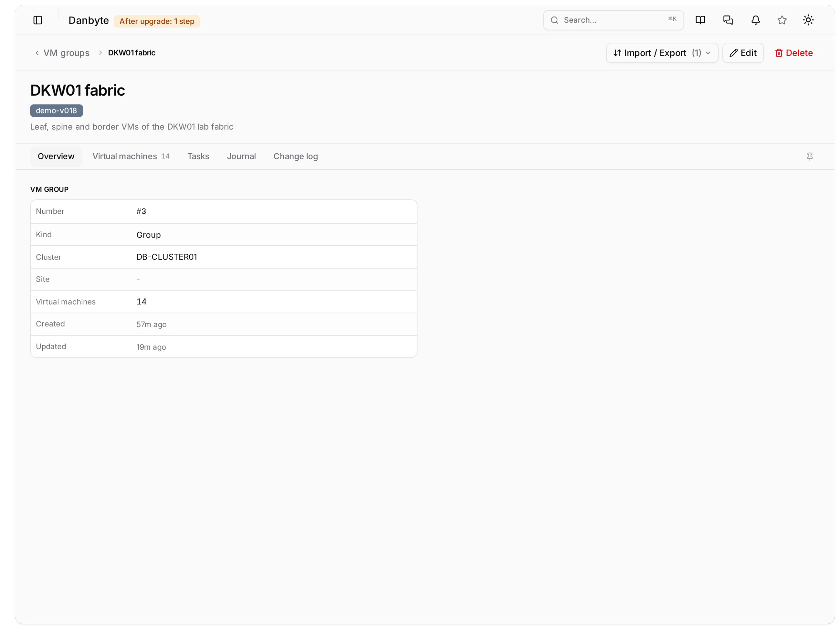Expand the Import / Export dropdown

(662, 53)
